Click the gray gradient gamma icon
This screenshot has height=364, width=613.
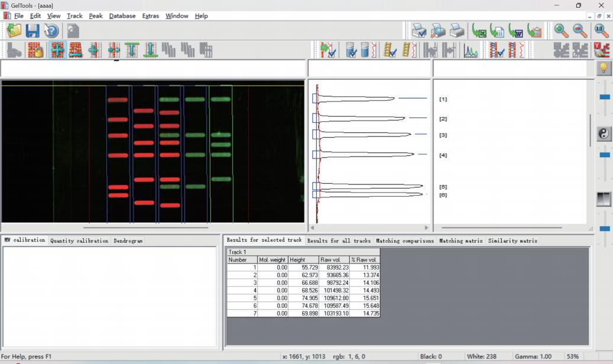point(604,199)
